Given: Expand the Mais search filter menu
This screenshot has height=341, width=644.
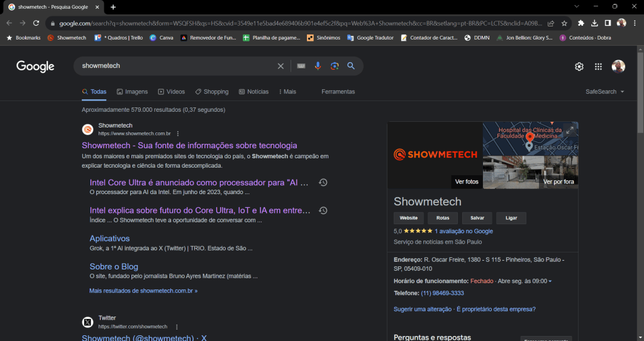Looking at the screenshot, I should [287, 92].
